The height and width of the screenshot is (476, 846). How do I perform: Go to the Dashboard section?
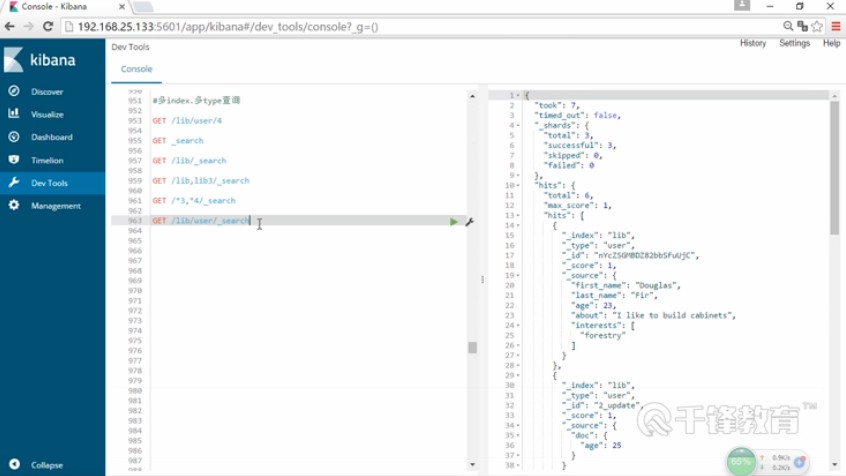pos(52,137)
